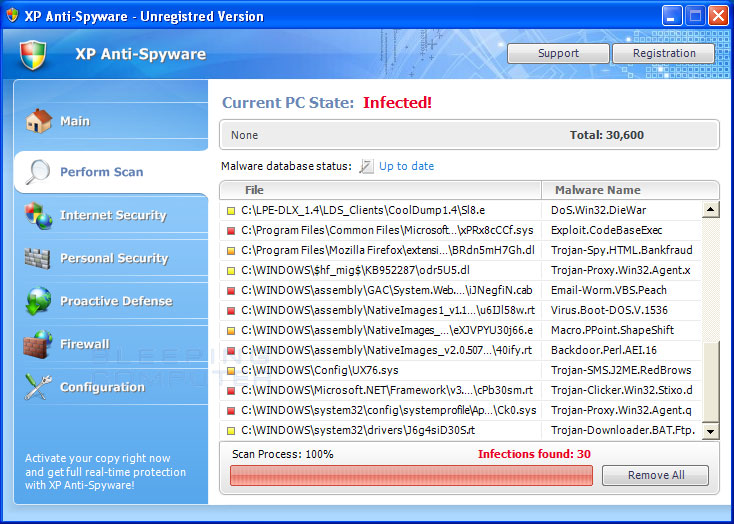Click the Registration button

pos(664,53)
